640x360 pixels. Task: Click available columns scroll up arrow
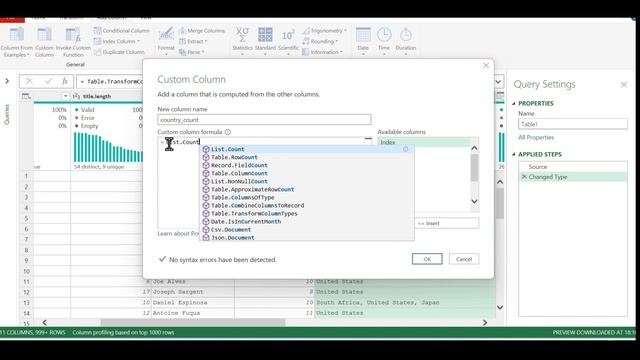click(474, 148)
